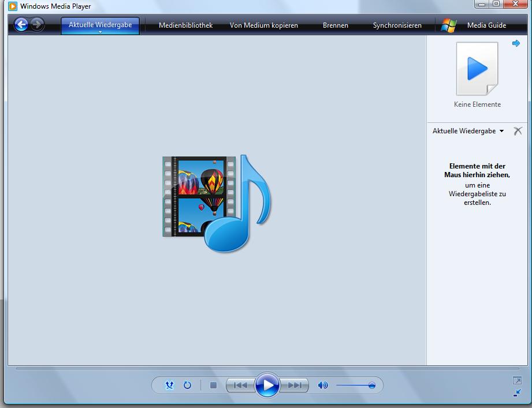Minimize the Windows Media Player window

pyautogui.click(x=482, y=3)
